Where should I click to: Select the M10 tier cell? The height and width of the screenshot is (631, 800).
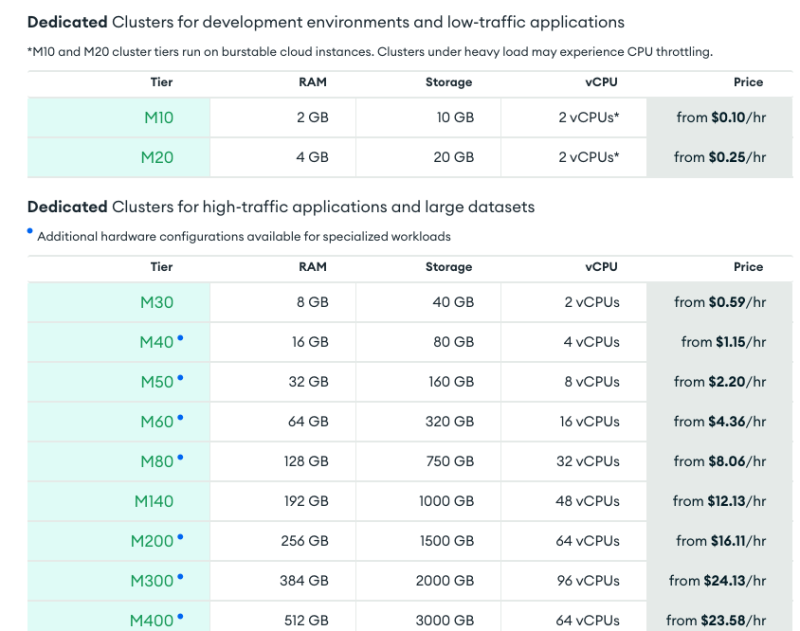click(158, 118)
